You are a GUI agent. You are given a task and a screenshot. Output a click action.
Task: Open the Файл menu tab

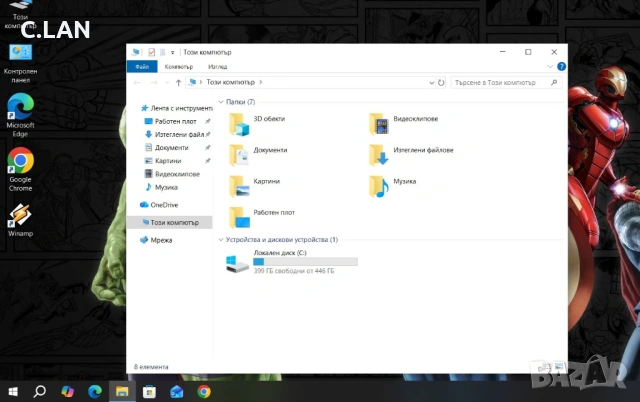[x=142, y=66]
